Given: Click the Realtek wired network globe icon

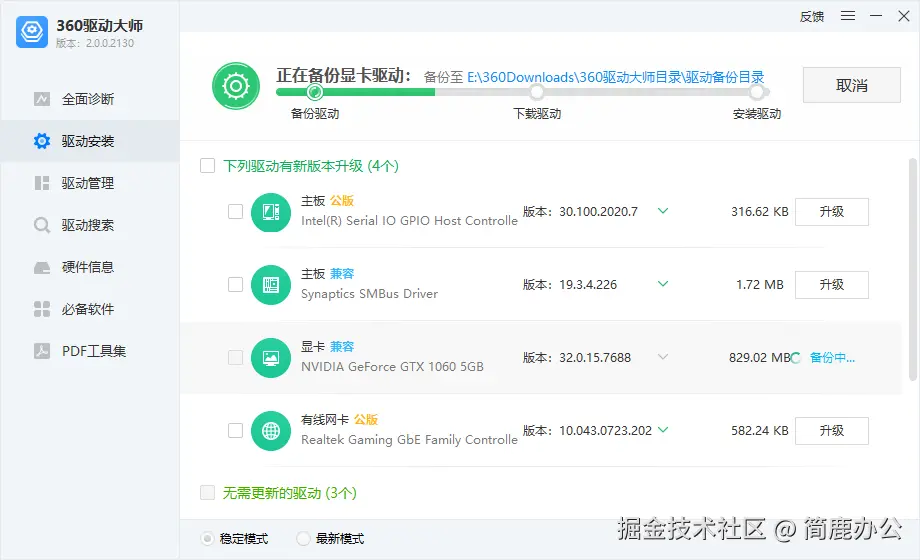Looking at the screenshot, I should pyautogui.click(x=270, y=431).
